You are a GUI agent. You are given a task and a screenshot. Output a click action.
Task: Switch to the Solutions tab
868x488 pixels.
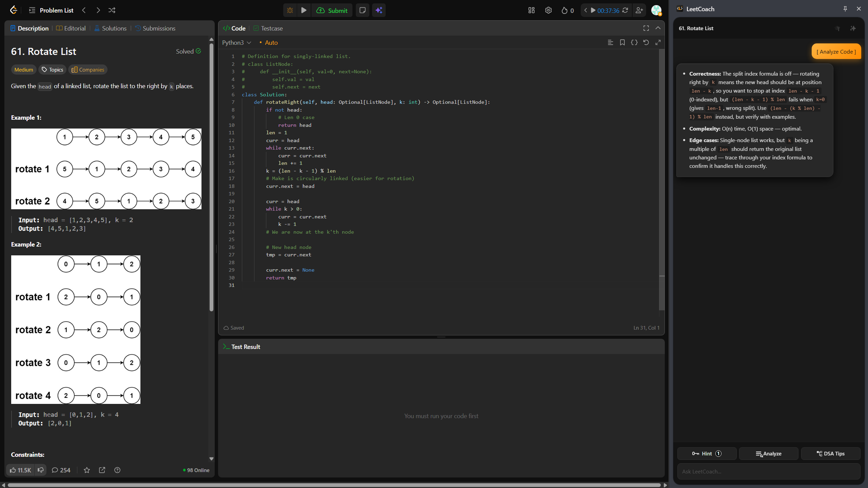click(110, 28)
